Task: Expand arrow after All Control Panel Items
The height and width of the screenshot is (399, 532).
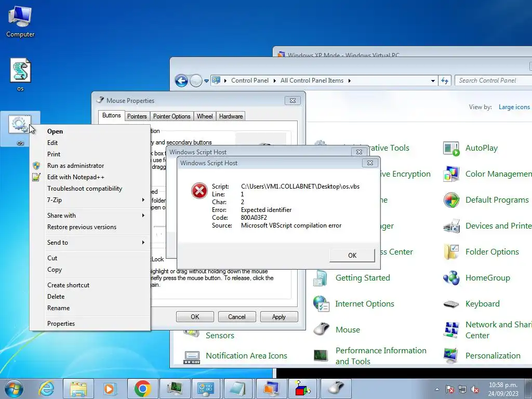Action: [350, 81]
